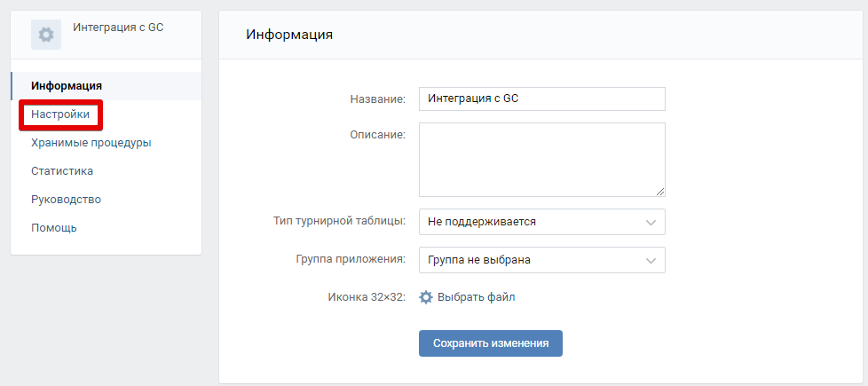Click chevron of Группа не выбрана box
Screen dimensions: 868x386
pyautogui.click(x=651, y=260)
